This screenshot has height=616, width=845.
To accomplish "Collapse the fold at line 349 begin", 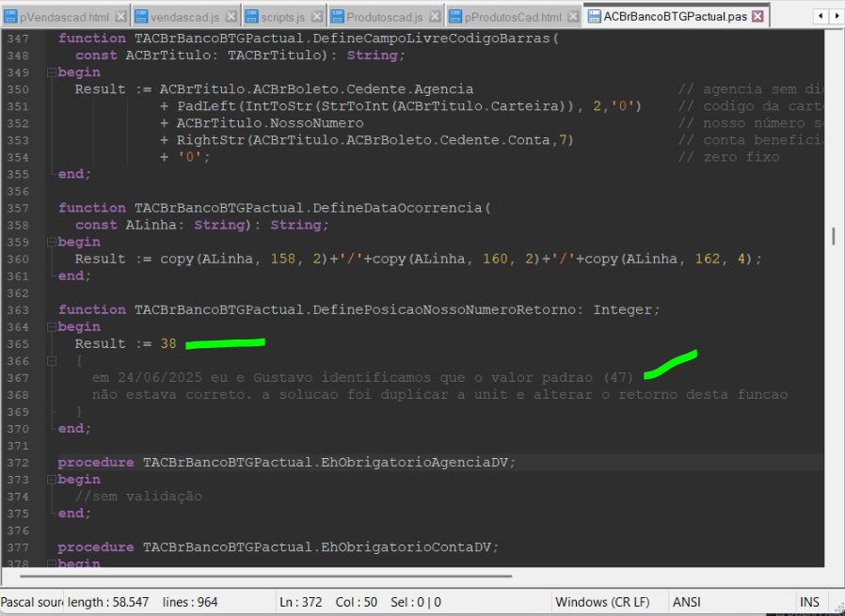I will 51,72.
